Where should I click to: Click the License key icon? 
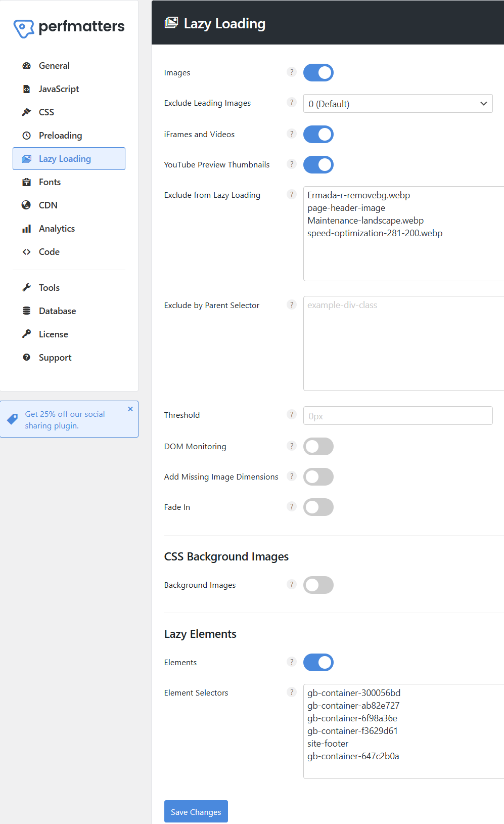tap(27, 334)
